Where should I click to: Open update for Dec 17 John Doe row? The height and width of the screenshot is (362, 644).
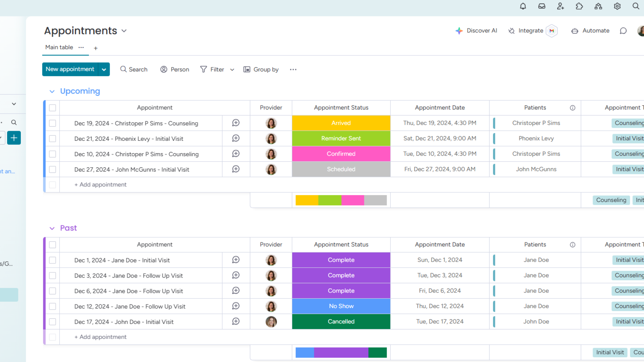[x=236, y=321]
